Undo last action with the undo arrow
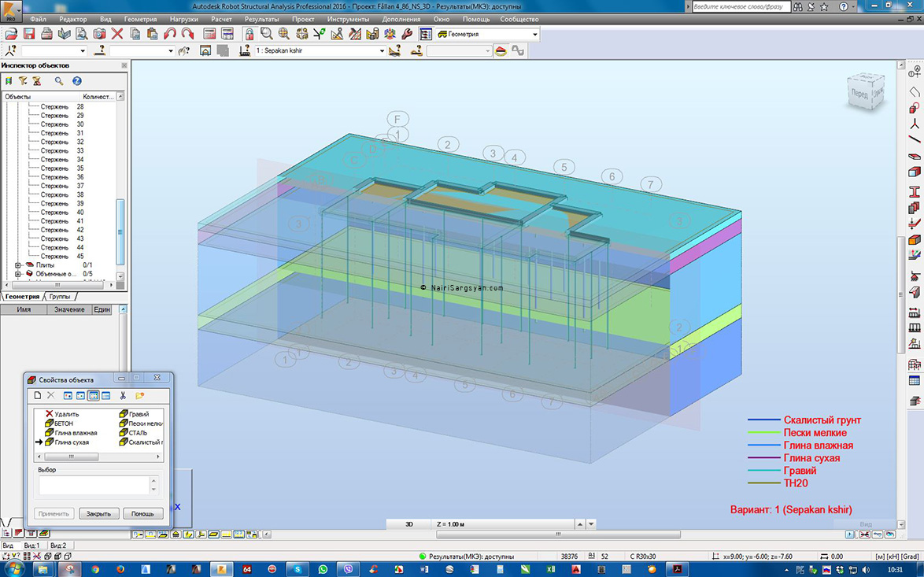924x577 pixels. (170, 34)
